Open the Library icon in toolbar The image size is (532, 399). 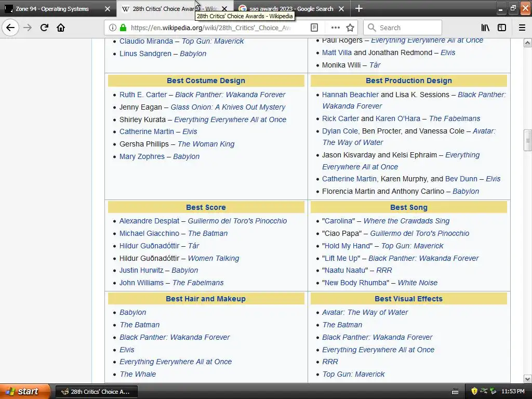click(x=485, y=28)
